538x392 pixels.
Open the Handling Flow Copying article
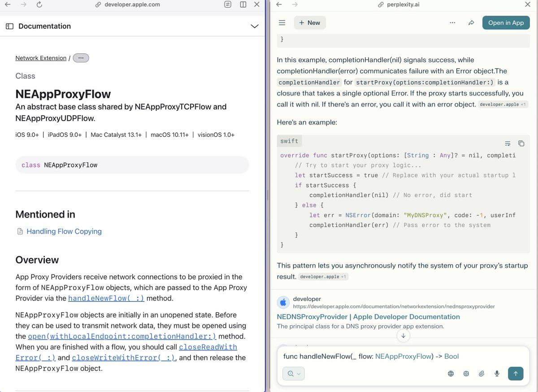click(64, 231)
